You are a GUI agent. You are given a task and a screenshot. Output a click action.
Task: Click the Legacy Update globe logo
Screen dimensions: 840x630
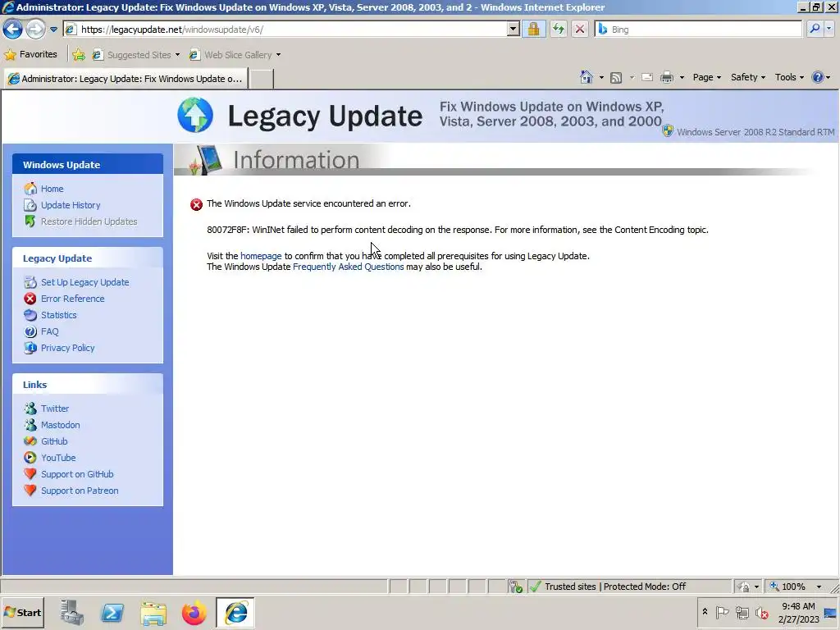pyautogui.click(x=195, y=115)
